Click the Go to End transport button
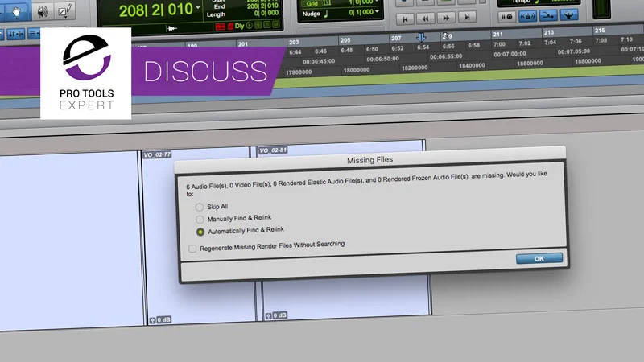 (x=467, y=17)
